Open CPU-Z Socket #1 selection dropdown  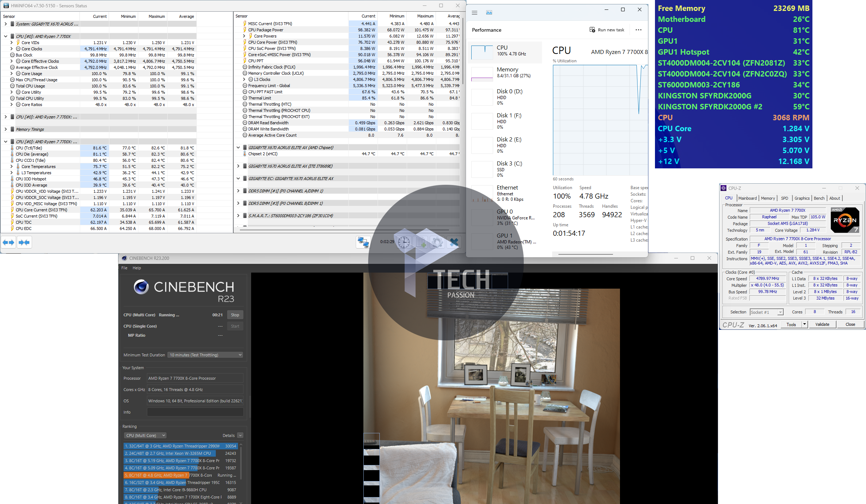point(766,312)
